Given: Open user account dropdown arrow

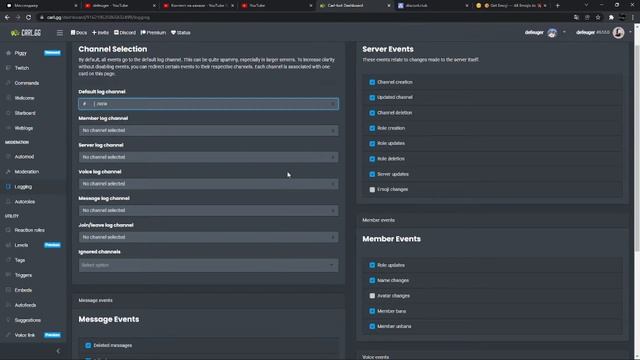Looking at the screenshot, I should (630, 32).
